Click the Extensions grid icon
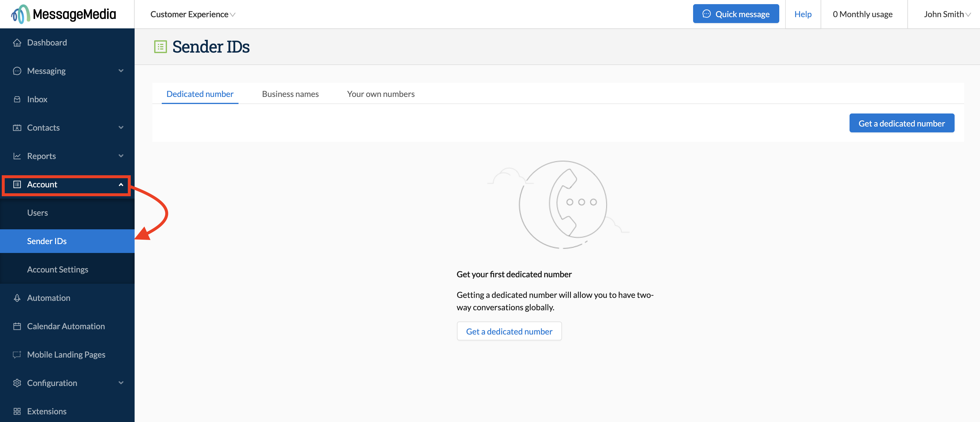The width and height of the screenshot is (980, 422). 17,411
